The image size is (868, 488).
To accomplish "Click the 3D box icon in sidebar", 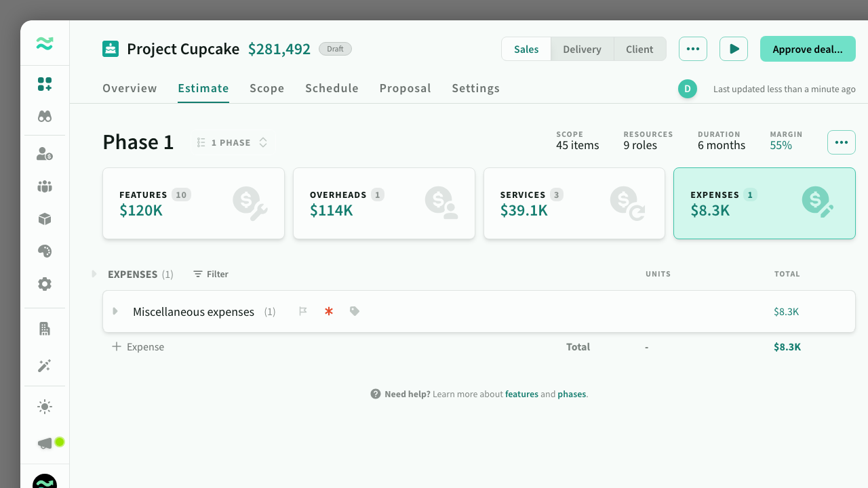I will (x=45, y=219).
